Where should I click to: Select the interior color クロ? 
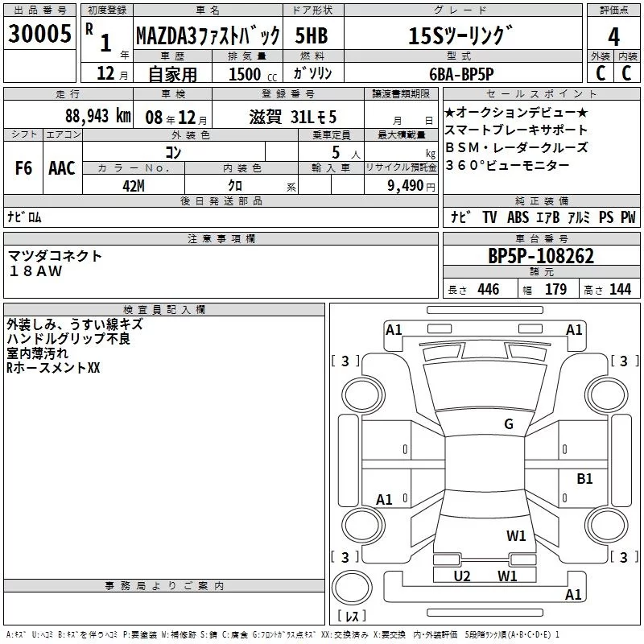point(235,186)
